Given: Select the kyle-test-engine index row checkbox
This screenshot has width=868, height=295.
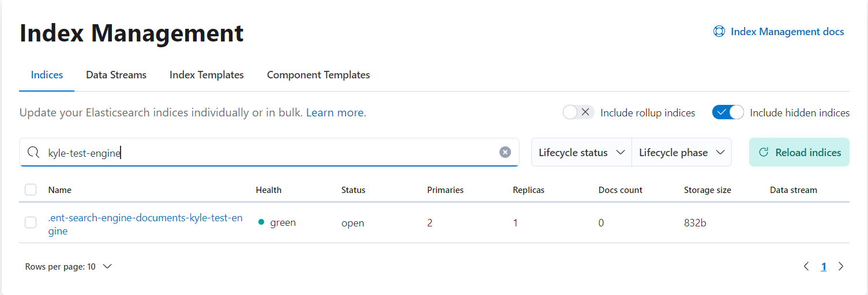Looking at the screenshot, I should coord(31,222).
